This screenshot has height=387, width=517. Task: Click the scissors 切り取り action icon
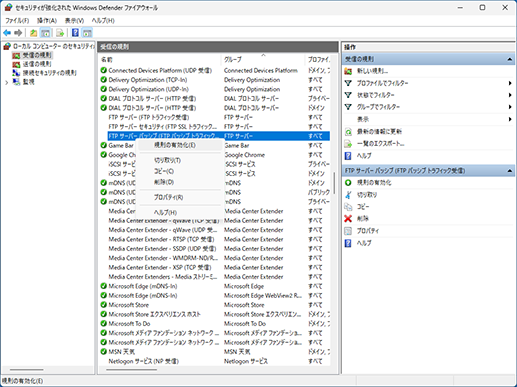(348, 195)
